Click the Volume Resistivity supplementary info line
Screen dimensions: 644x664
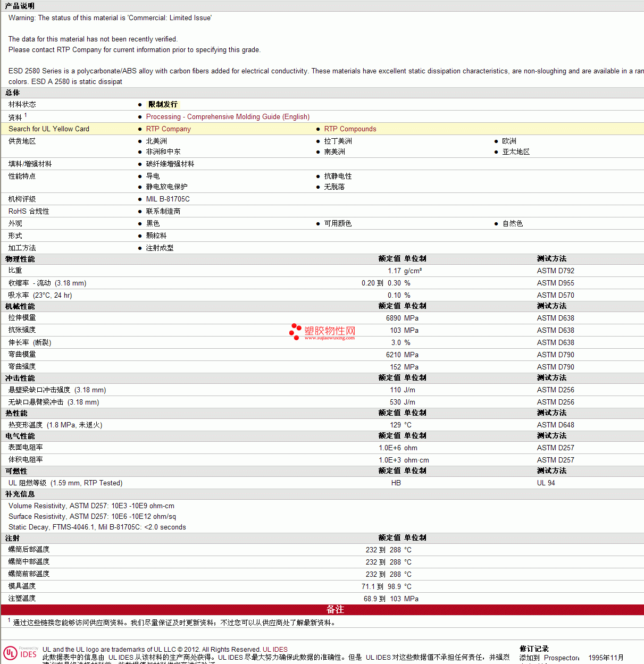[x=91, y=506]
